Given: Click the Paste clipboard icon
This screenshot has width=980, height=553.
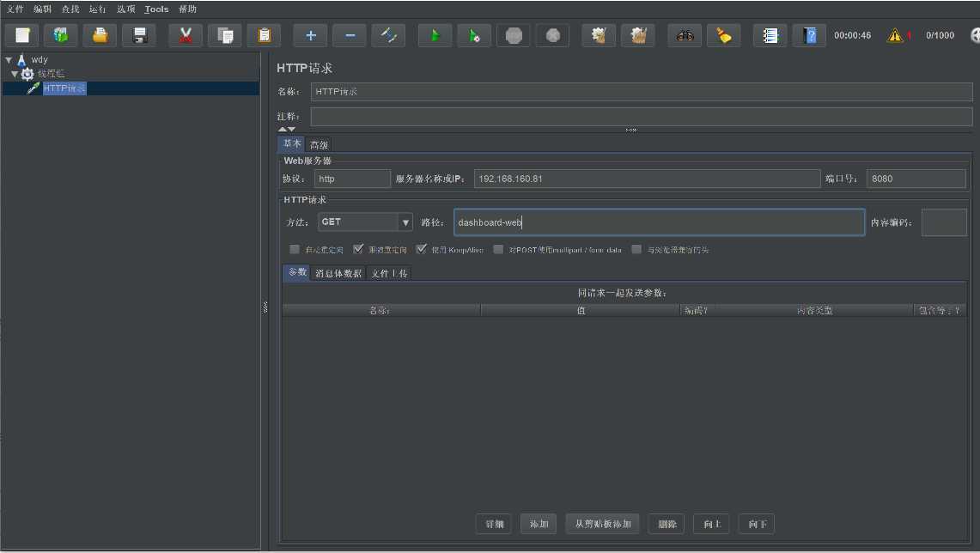Looking at the screenshot, I should coord(265,35).
